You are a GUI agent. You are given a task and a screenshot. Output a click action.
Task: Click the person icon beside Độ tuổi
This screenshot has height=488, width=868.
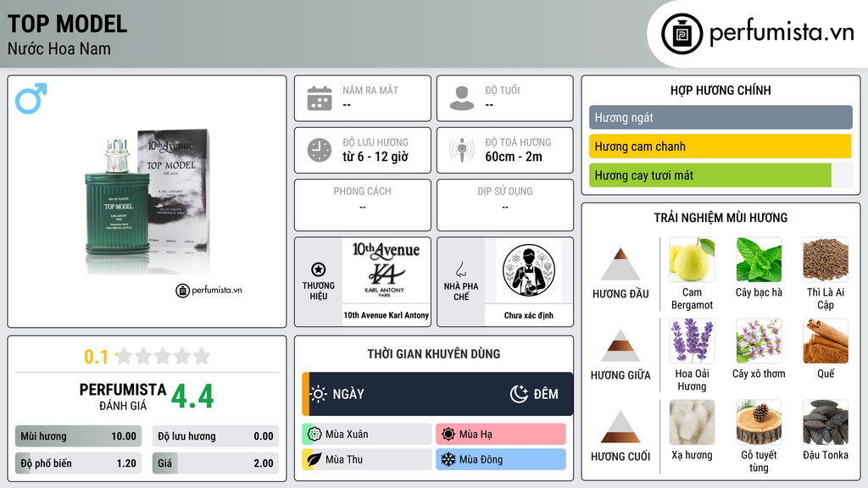[x=462, y=98]
